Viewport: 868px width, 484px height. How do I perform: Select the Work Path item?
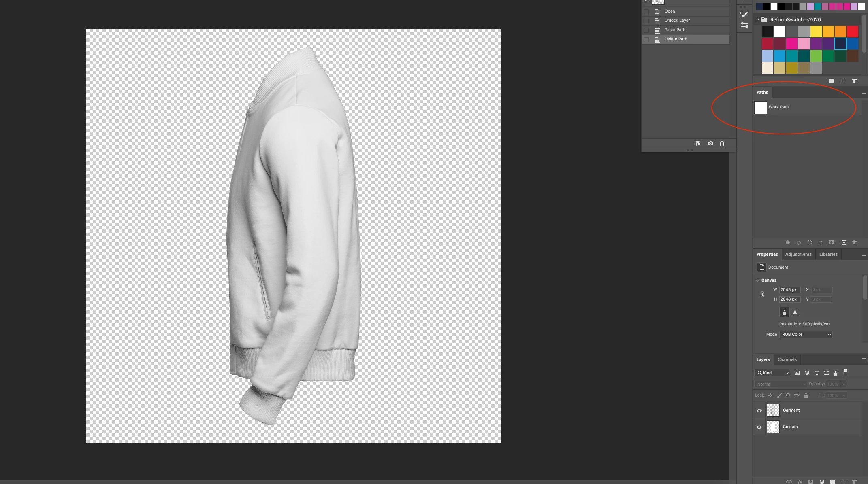pos(778,107)
